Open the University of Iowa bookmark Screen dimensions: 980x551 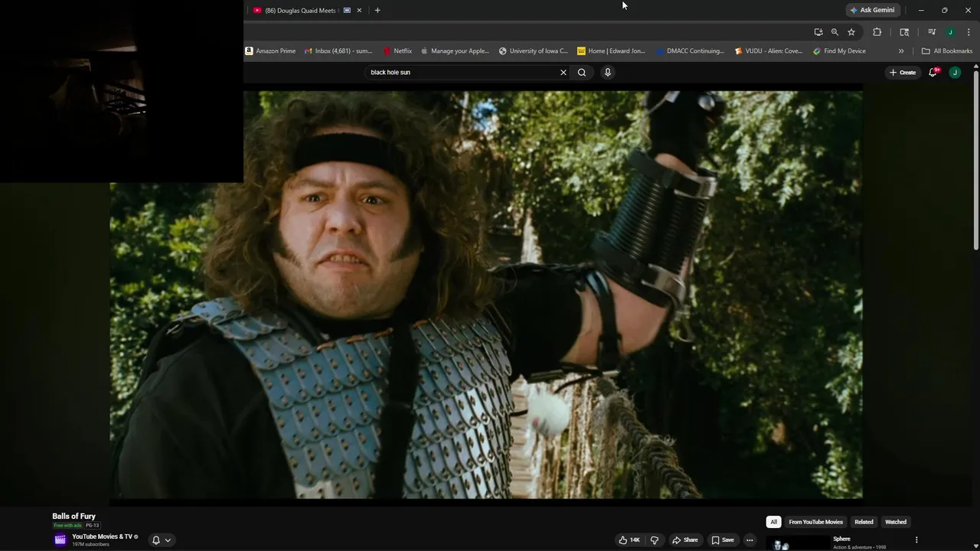pyautogui.click(x=534, y=51)
